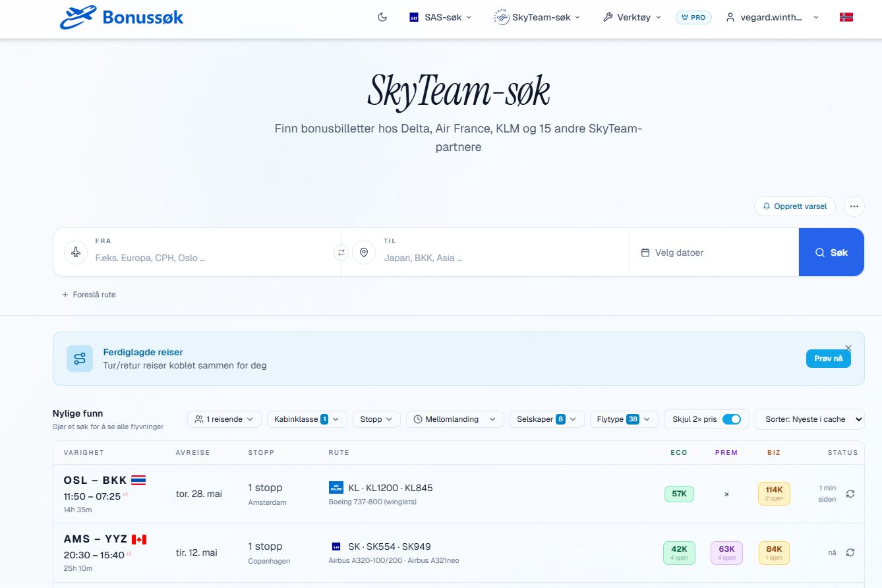Click the Til destination input field

tap(501, 258)
